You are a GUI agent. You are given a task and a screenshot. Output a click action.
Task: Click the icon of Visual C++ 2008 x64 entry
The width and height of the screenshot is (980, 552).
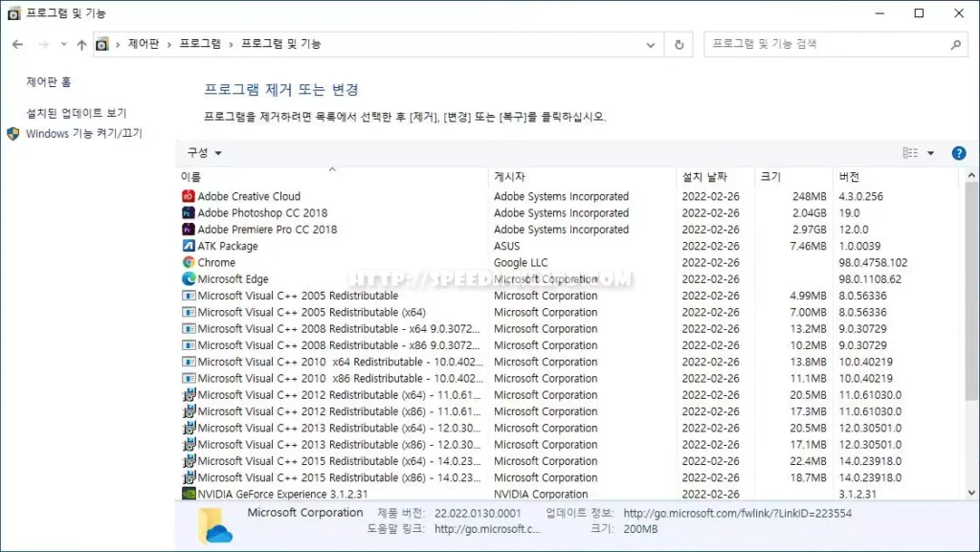click(x=189, y=328)
